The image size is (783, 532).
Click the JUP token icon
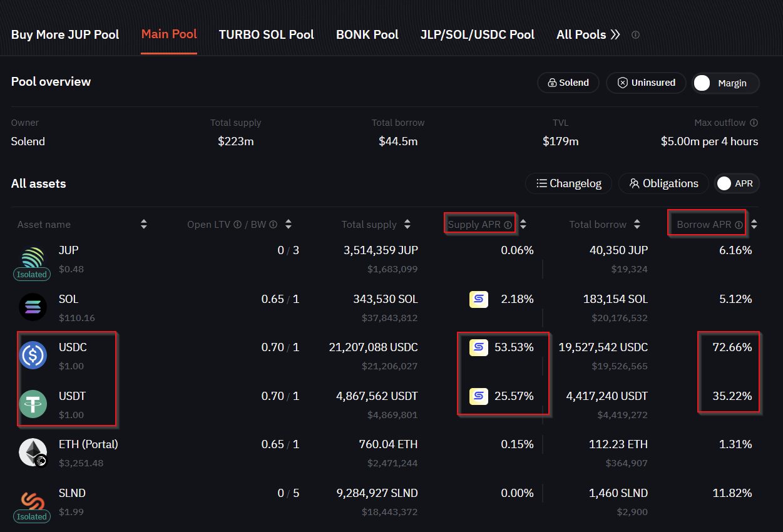point(33,258)
